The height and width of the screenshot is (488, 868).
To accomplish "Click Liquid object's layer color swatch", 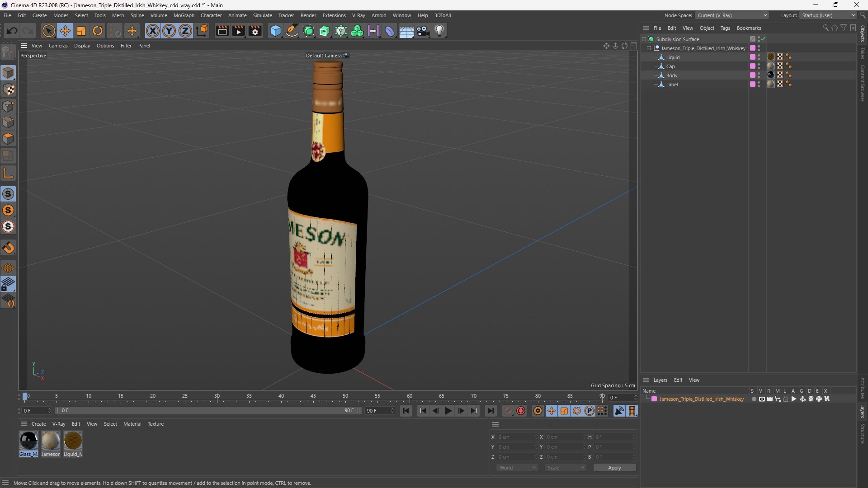I will 753,57.
